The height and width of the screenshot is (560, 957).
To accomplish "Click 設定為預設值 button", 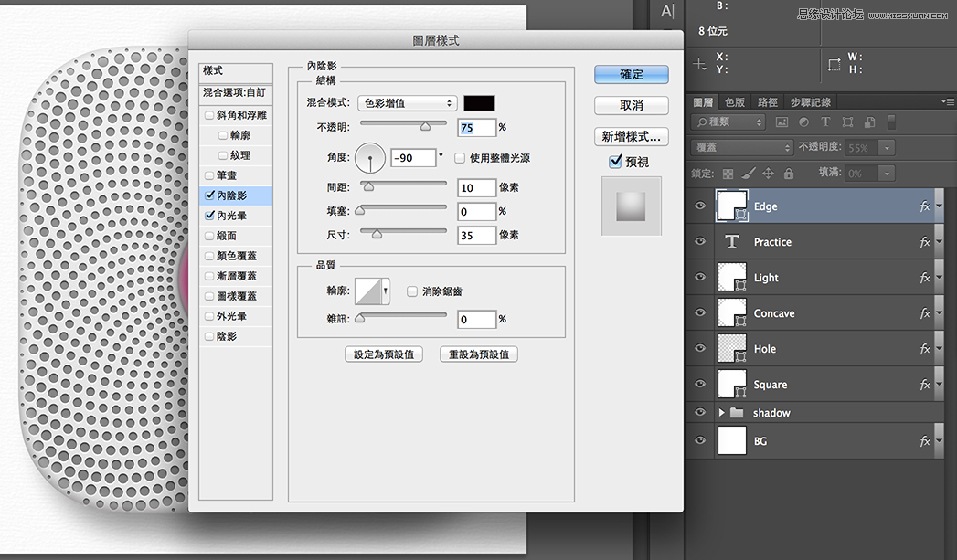I will point(384,354).
